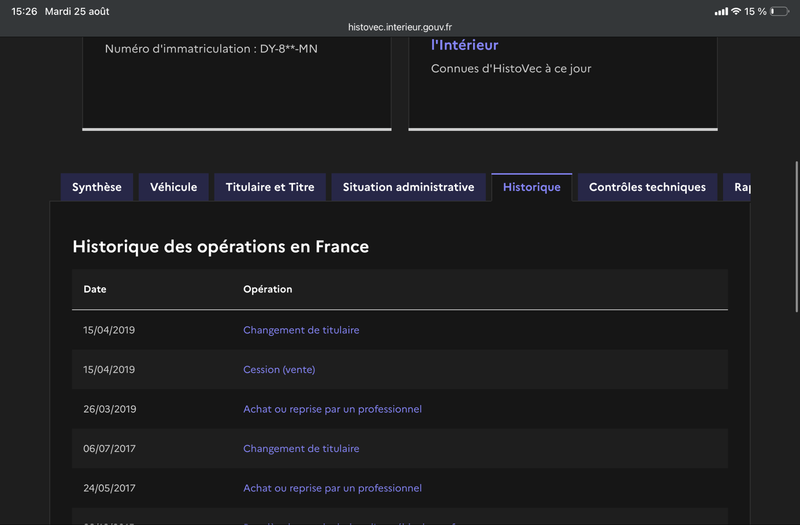Click Achat ou reprise professionnel from 24/05/2017

pos(332,488)
